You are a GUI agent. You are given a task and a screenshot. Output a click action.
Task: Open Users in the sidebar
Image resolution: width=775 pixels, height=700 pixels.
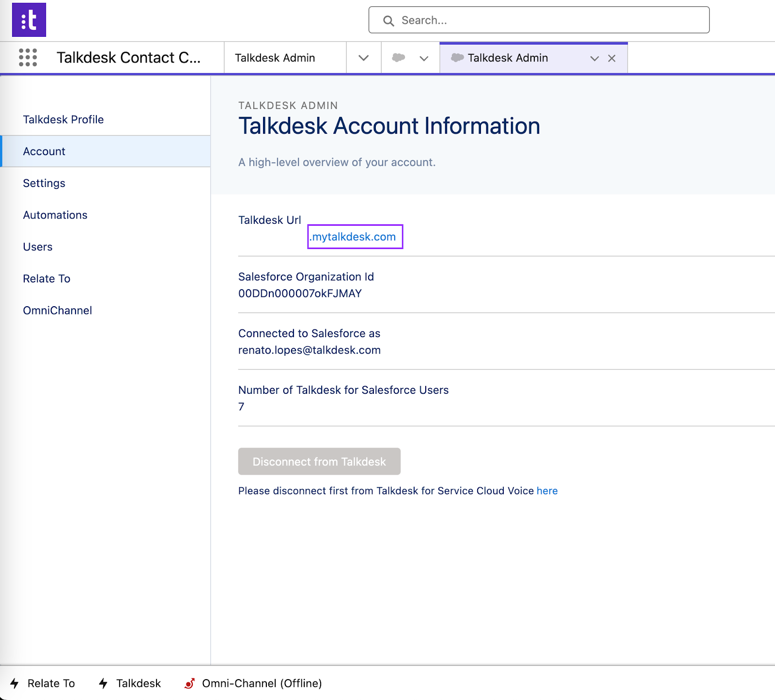point(106,247)
